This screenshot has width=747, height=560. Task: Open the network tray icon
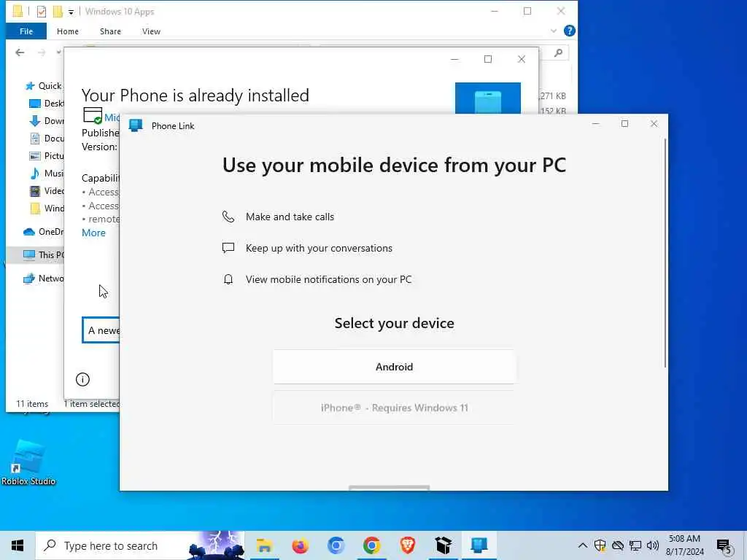635,545
